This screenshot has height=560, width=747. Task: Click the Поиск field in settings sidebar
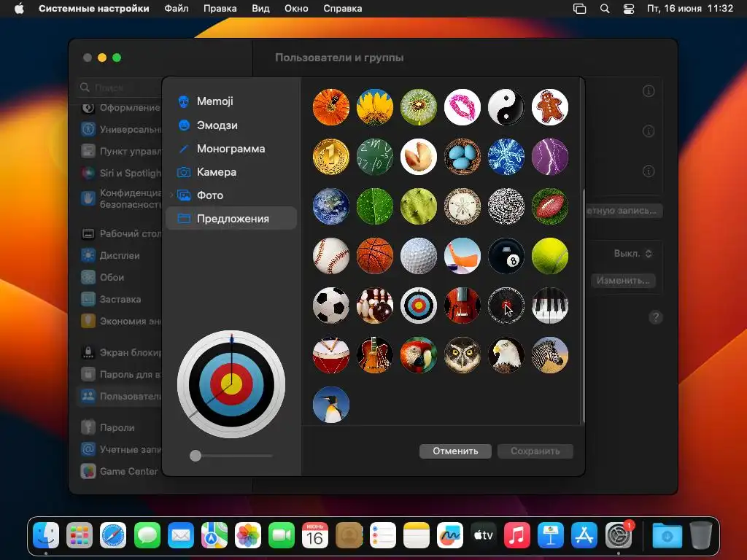click(x=119, y=87)
